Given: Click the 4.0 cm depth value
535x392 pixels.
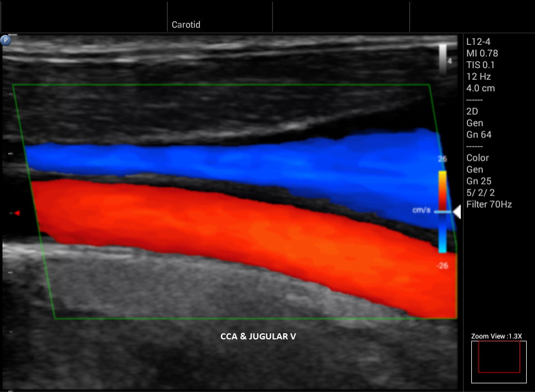Looking at the screenshot, I should 480,88.
